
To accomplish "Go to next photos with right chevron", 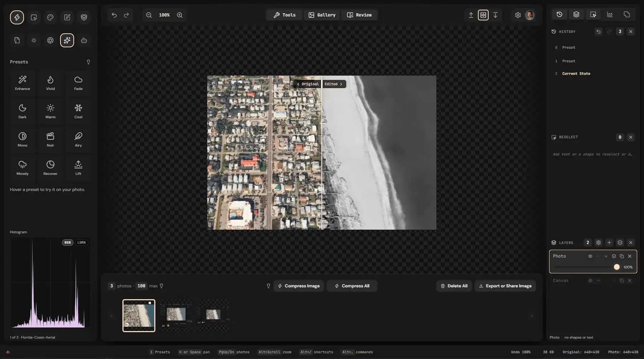I will pos(532,316).
